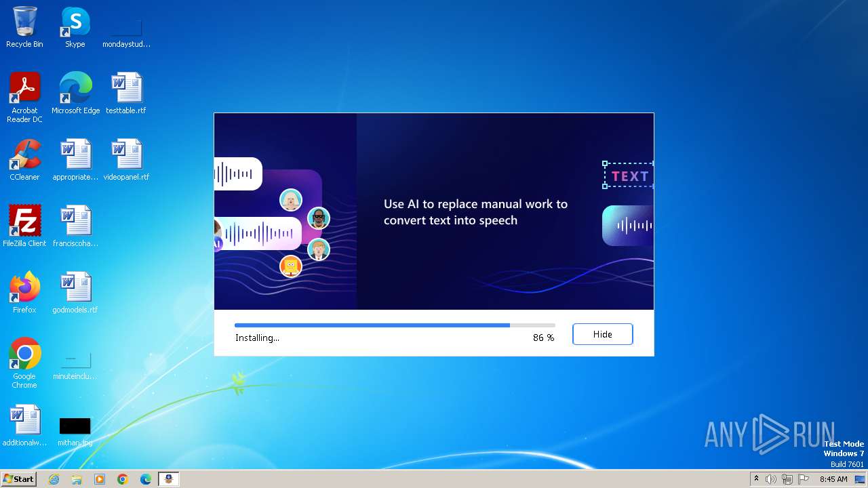Open Firefox desktop shortcut
868x488 pixels.
click(x=24, y=293)
